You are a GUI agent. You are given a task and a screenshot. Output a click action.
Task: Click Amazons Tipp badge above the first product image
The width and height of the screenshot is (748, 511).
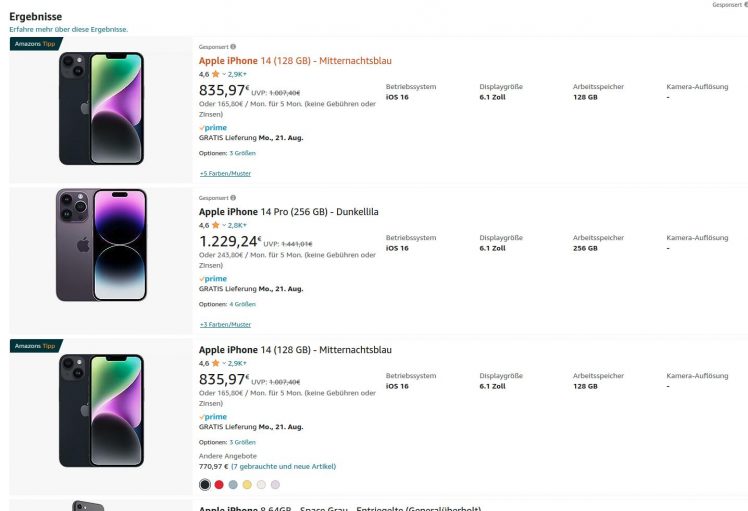pyautogui.click(x=34, y=44)
